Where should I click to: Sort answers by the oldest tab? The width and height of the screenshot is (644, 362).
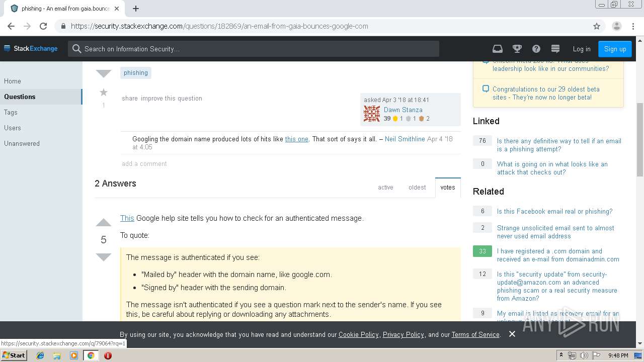pyautogui.click(x=417, y=187)
